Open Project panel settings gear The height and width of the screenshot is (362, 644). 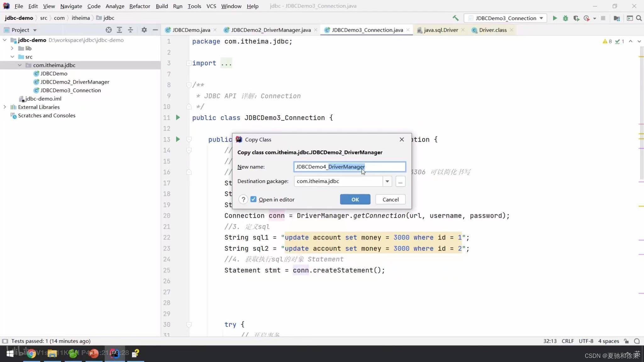(144, 30)
